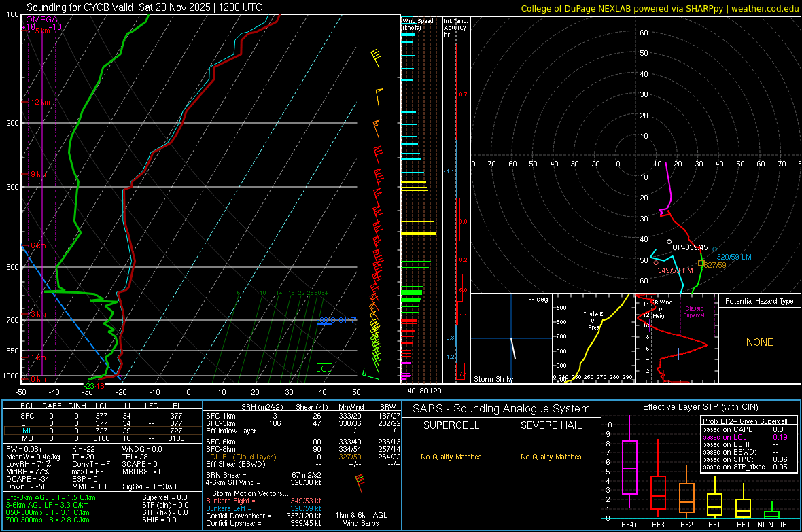Click the '700-500mb LR = 2.8 C/km' line

48,520
